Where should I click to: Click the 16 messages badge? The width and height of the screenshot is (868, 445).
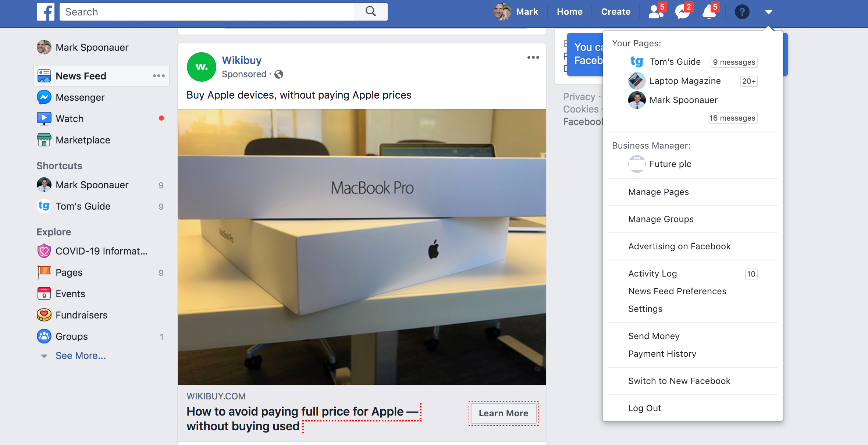click(732, 118)
